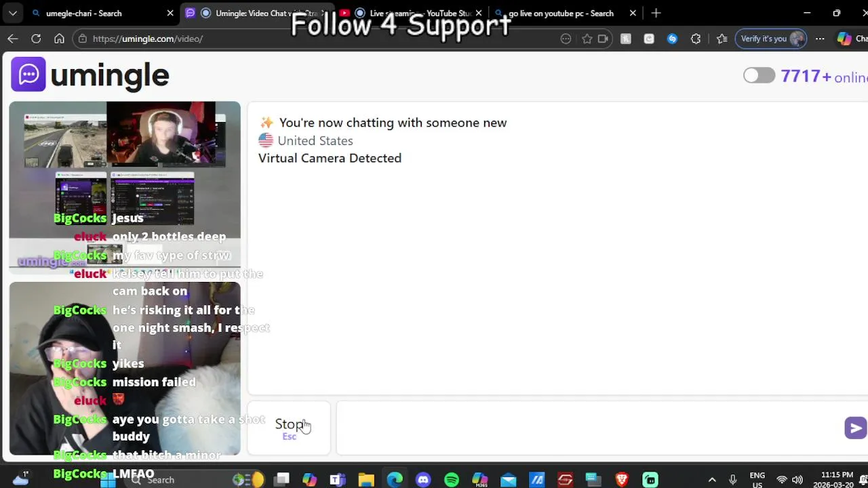Change ENG US input language
This screenshot has height=488, width=868.
click(757, 480)
